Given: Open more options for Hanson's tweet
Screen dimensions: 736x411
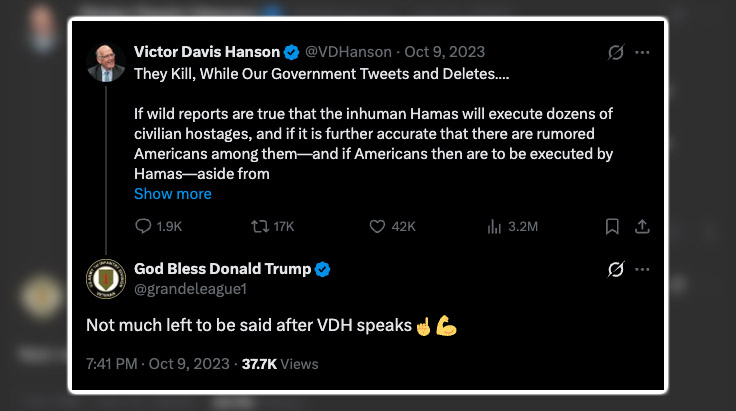Looking at the screenshot, I should [x=643, y=52].
